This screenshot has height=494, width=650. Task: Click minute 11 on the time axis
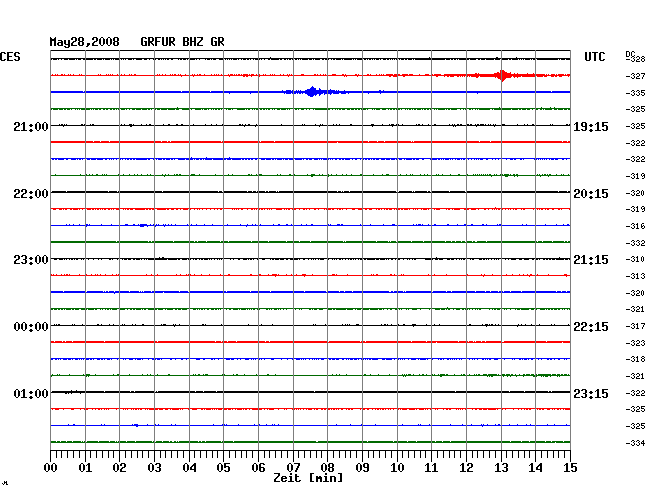click(431, 468)
